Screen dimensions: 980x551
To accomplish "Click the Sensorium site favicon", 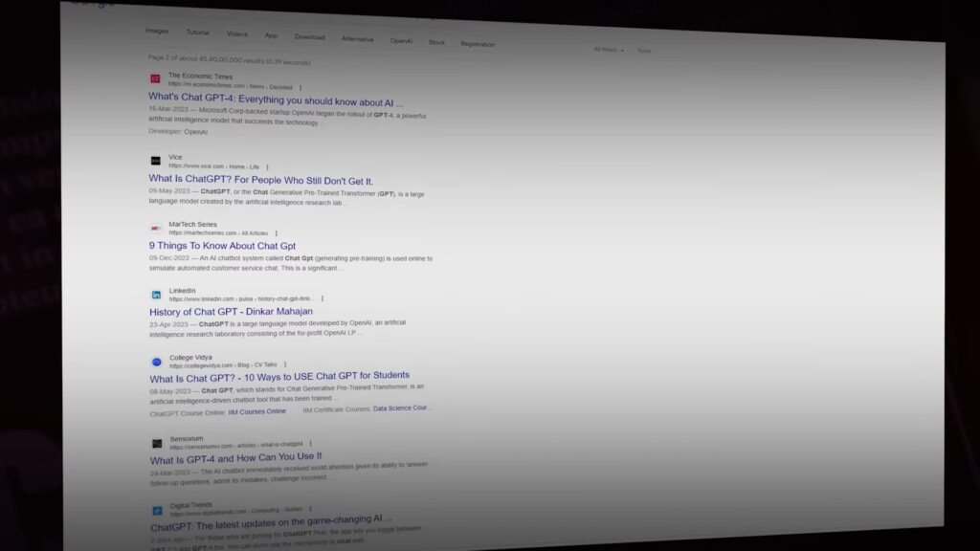I will point(156,443).
